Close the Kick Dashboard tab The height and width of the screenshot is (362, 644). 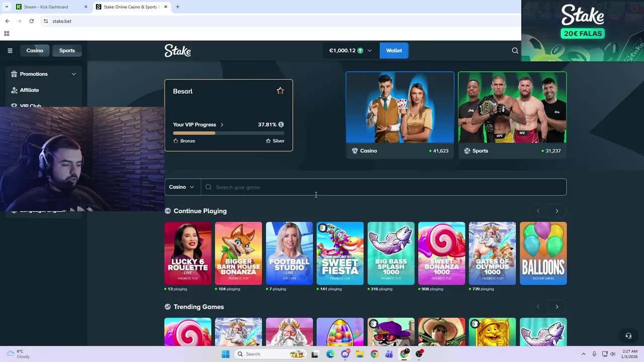coord(86,7)
